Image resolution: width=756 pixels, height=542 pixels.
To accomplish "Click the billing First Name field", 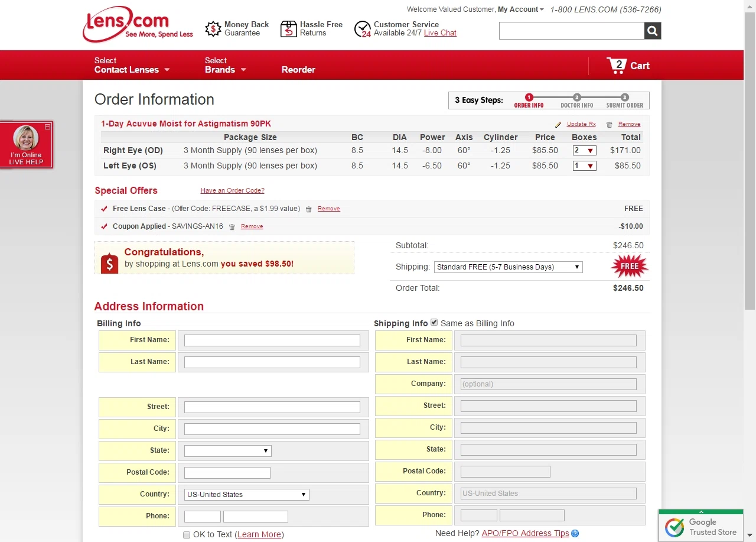I will [x=272, y=340].
